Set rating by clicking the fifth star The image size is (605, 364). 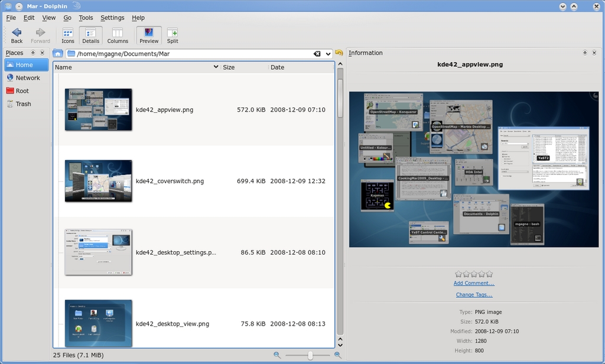(x=489, y=274)
